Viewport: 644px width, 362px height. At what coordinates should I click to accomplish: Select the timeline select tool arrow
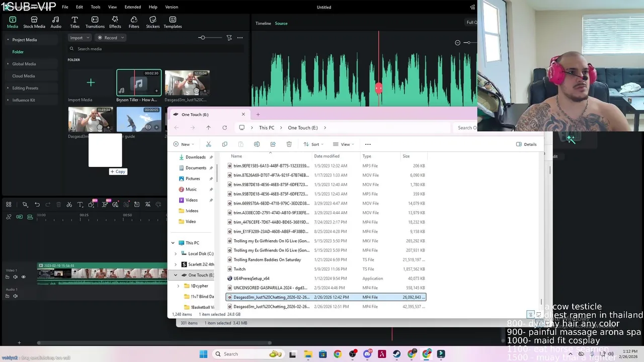point(25,205)
